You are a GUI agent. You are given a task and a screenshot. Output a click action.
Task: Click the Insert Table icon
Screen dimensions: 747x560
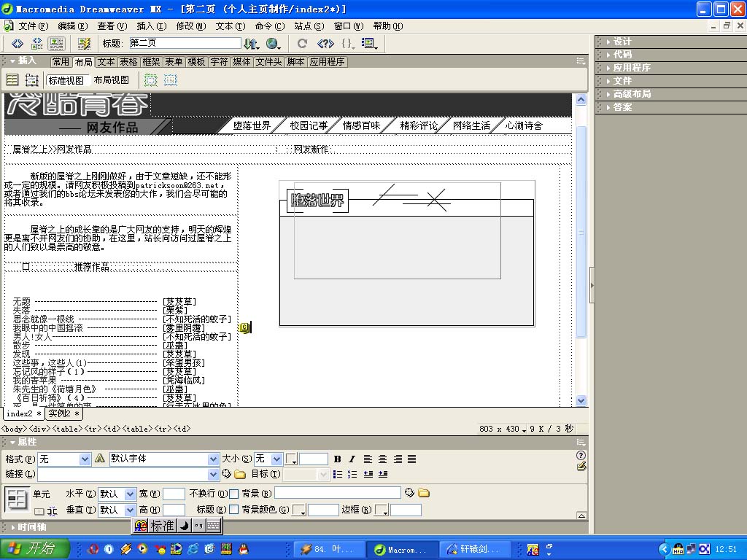click(x=12, y=80)
